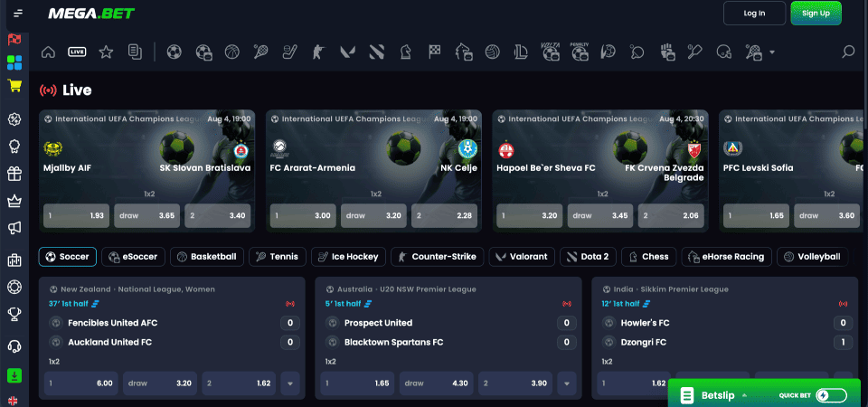Click the search magnifier icon
Image resolution: width=868 pixels, height=407 pixels.
coord(847,52)
